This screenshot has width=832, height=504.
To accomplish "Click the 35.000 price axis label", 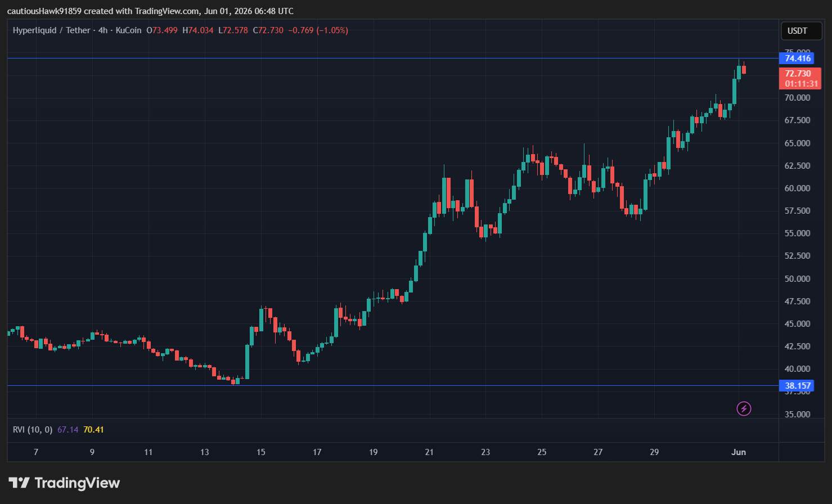I will (798, 415).
